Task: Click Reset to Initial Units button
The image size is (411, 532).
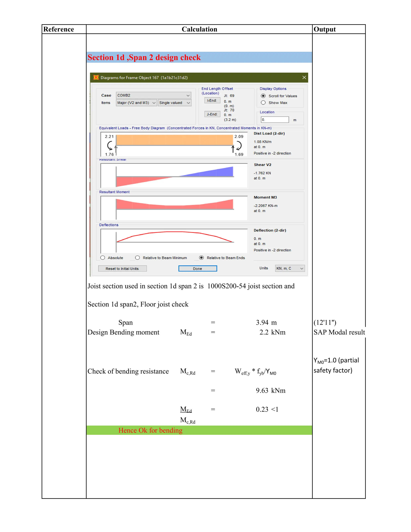Action: click(122, 269)
